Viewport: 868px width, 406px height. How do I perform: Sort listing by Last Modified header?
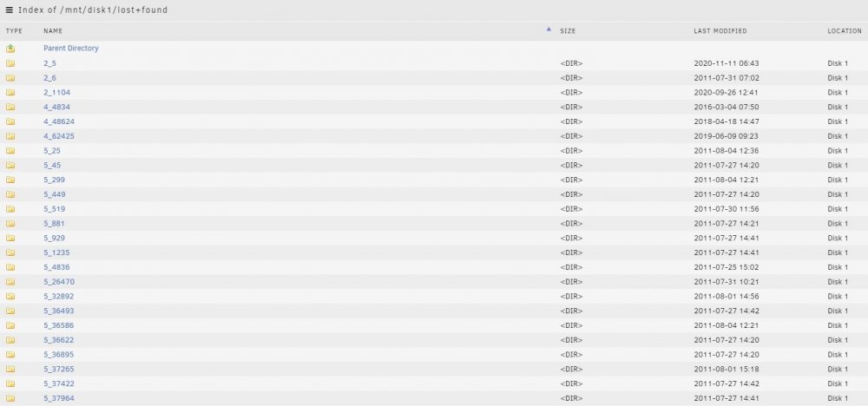pos(720,31)
